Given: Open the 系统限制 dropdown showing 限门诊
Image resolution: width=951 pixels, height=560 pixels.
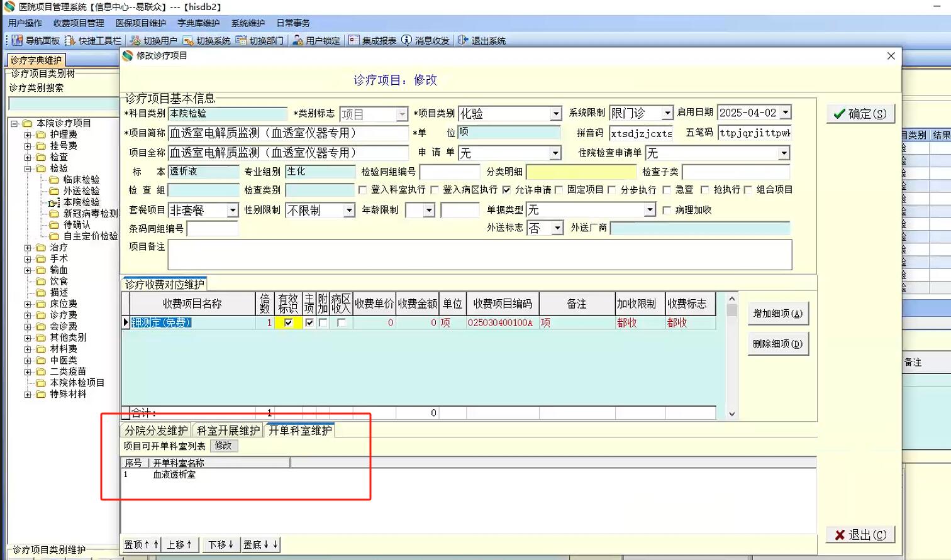Looking at the screenshot, I should tap(667, 113).
